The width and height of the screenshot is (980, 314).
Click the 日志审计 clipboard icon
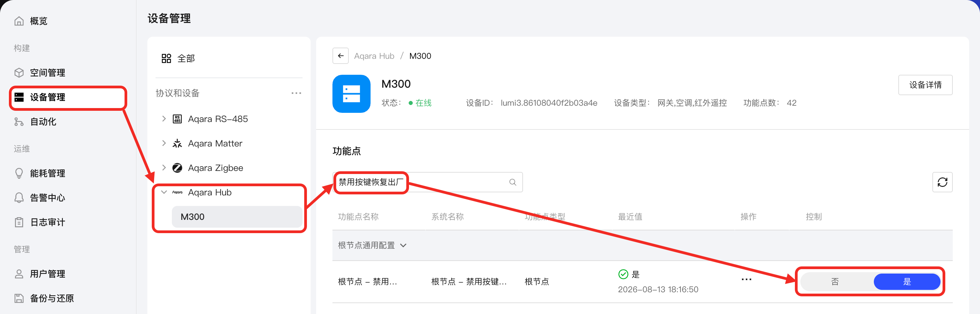click(x=19, y=222)
